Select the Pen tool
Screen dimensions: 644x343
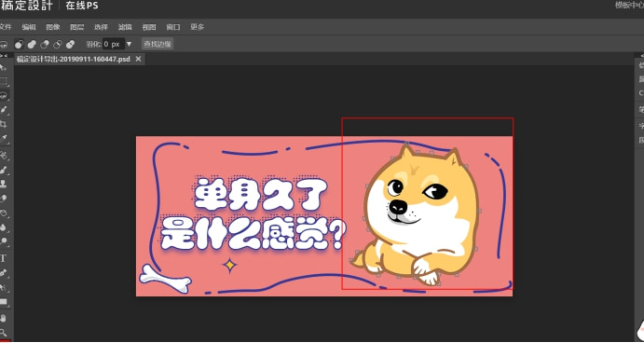point(4,272)
